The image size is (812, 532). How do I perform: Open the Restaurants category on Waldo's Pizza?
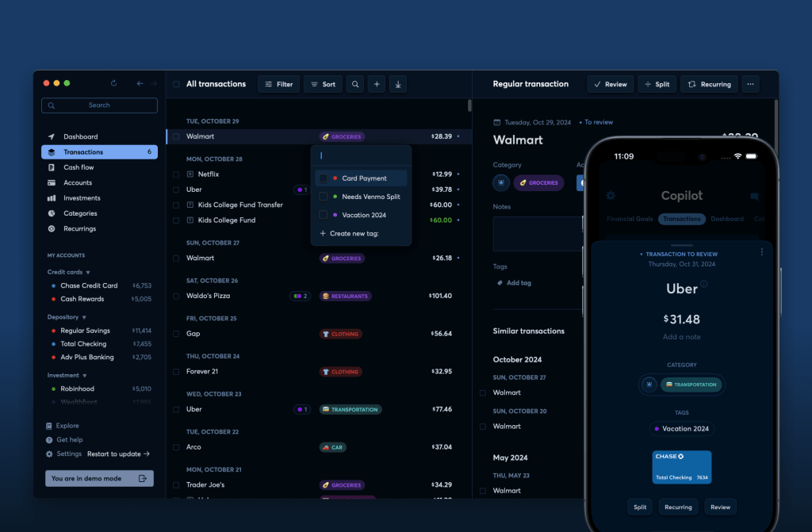click(x=346, y=297)
